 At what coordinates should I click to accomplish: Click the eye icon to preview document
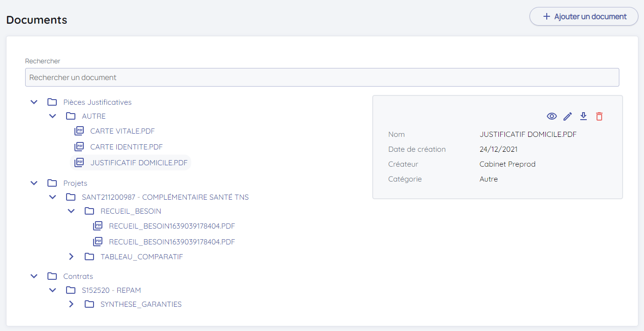[552, 116]
